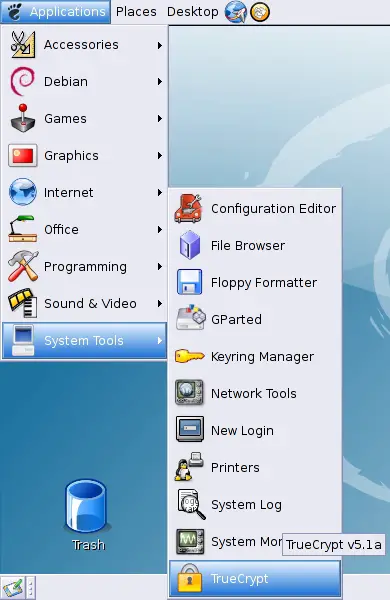Viewport: 390px width, 600px height.
Task: Click the GNOME foot logo icon
Action: pyautogui.click(x=15, y=11)
